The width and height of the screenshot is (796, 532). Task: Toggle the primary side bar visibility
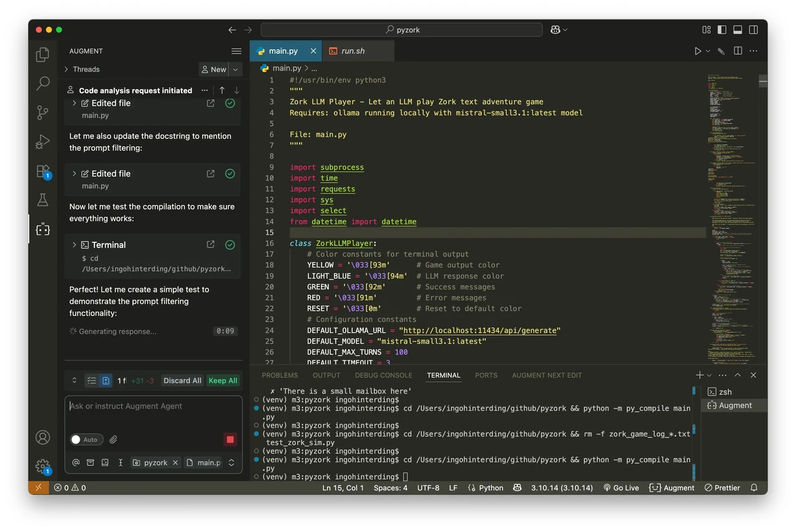click(x=722, y=30)
